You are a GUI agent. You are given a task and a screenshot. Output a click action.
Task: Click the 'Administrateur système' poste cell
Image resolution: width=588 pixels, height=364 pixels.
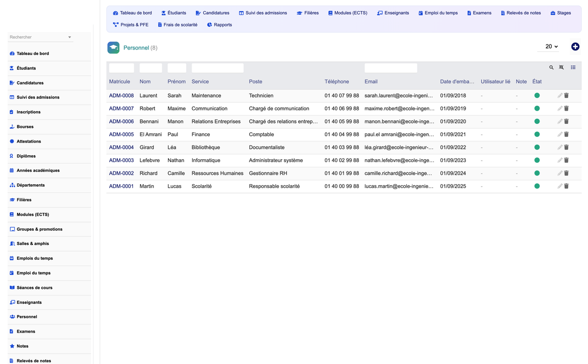tap(276, 160)
